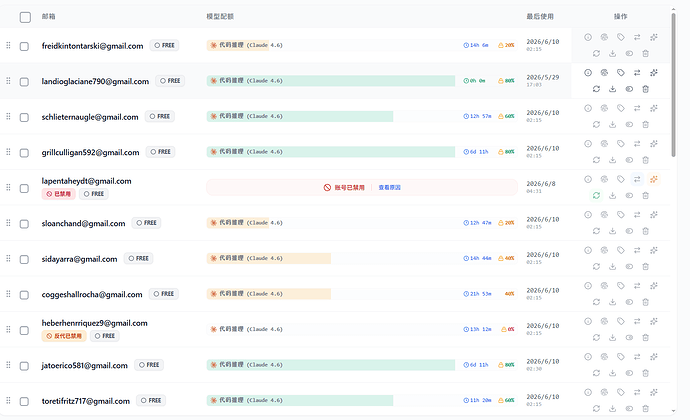Viewport: 690px width, 420px height.
Task: Click the 邮箱 column header
Action: coord(48,16)
